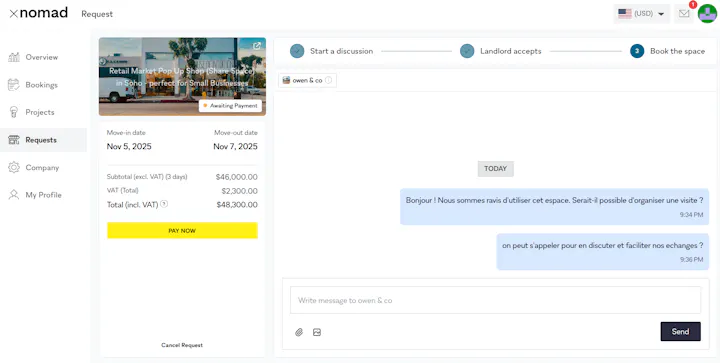Click the paperclip attach file icon
Image resolution: width=720 pixels, height=363 pixels.
[x=299, y=332]
